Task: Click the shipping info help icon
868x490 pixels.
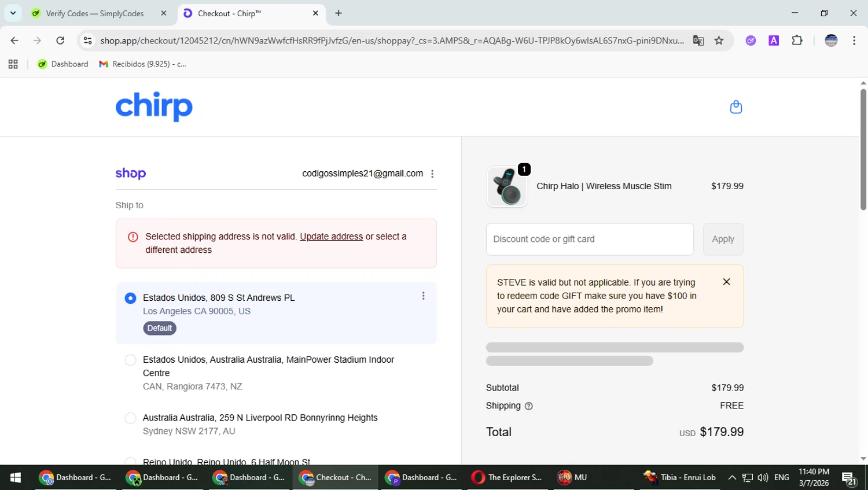Action: pyautogui.click(x=528, y=406)
